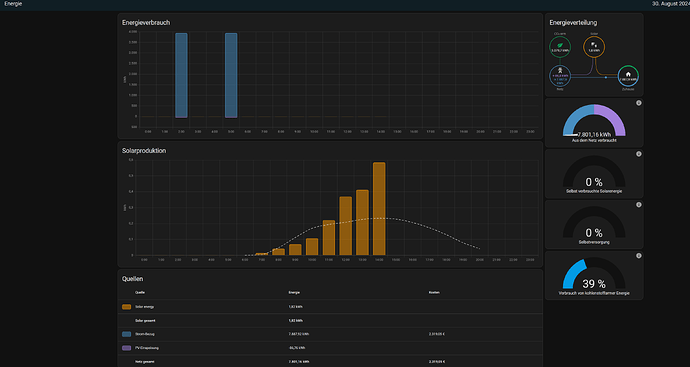Click the 'Energie' page title
Screen dimensions: 690x367
13,4
